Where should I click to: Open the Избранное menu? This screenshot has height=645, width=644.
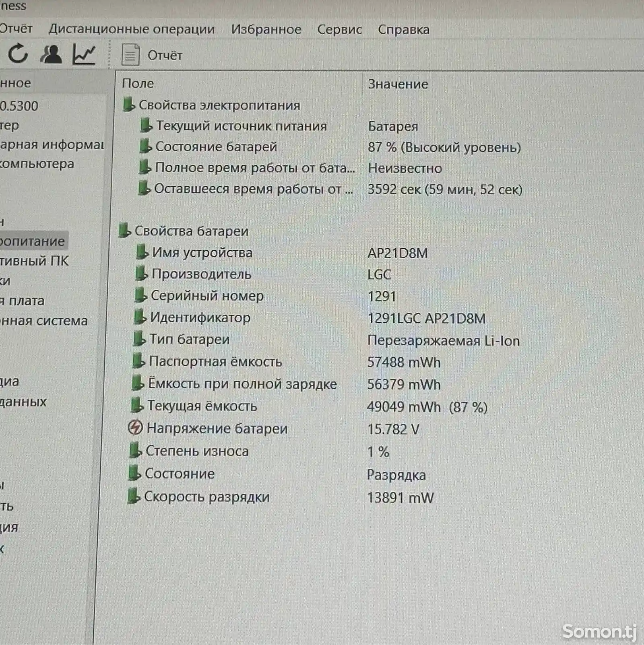point(266,29)
